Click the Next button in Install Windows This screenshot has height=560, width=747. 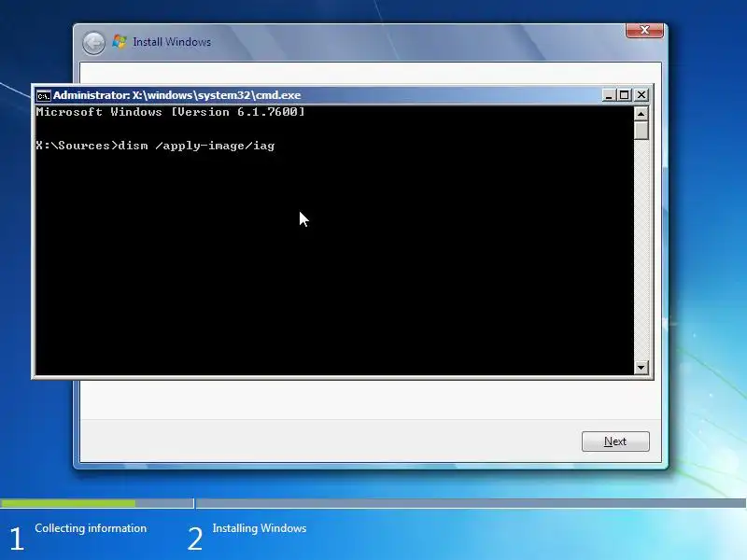click(615, 441)
